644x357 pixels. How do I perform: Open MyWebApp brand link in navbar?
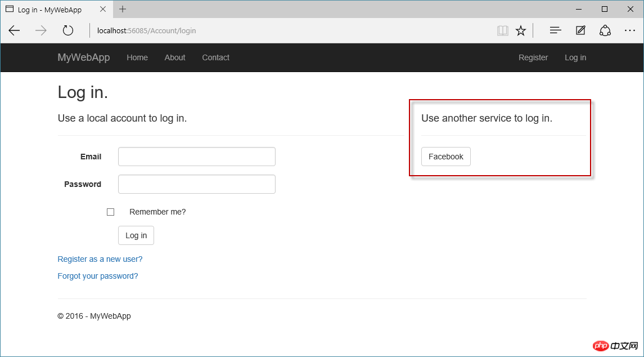coord(84,57)
